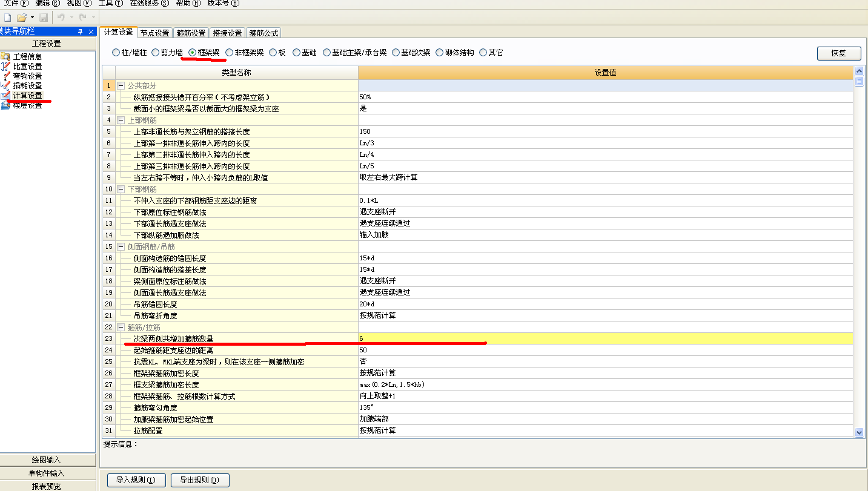The height and width of the screenshot is (491, 868).
Task: Select the 其它 radio button
Action: coord(483,53)
